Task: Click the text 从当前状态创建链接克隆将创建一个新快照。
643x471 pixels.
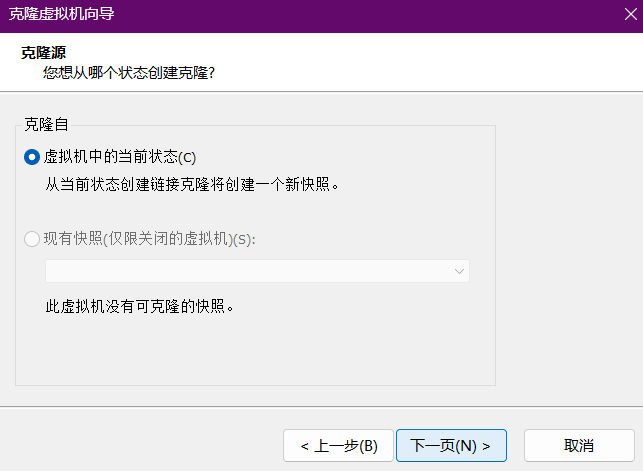Action: 192,184
